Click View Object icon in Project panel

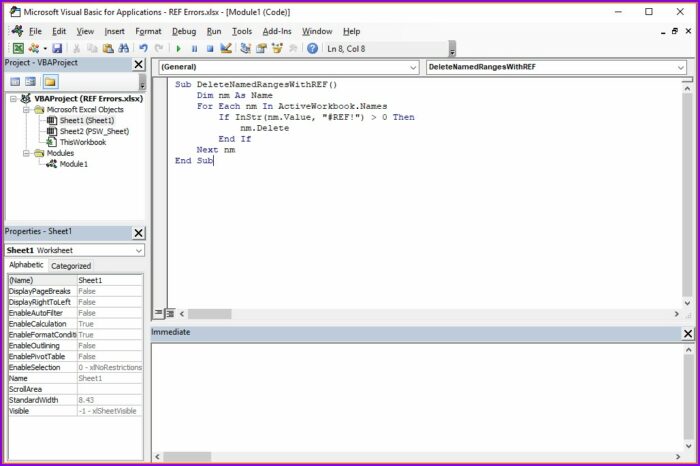30,82
